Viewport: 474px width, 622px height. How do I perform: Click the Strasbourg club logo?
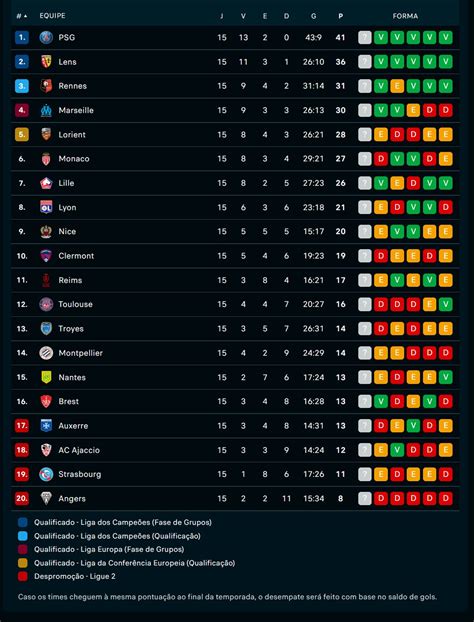(46, 474)
